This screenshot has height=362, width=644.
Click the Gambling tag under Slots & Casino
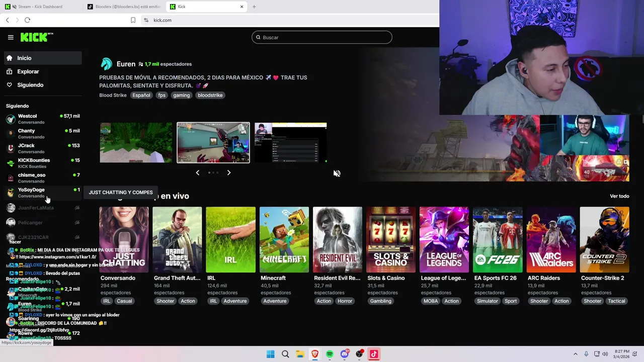(x=381, y=301)
